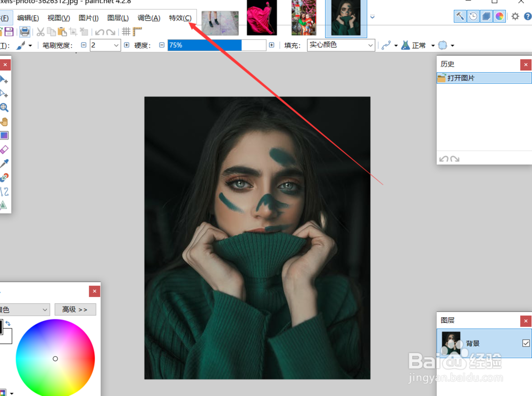Select the Move Selected Pixels tool

tap(4, 80)
